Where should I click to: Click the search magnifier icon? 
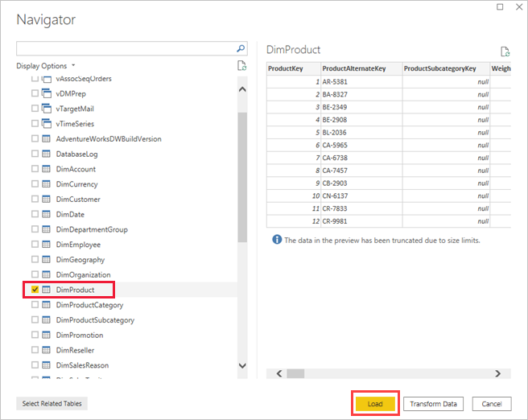[241, 48]
